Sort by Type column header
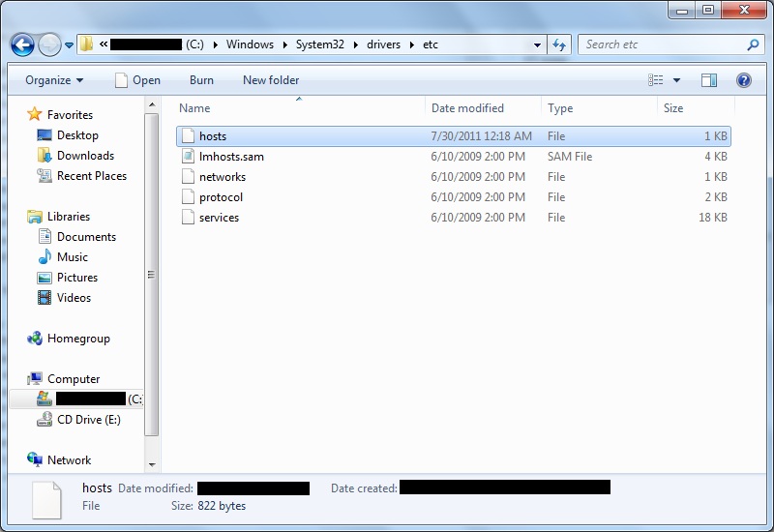This screenshot has height=532, width=774. coord(599,108)
